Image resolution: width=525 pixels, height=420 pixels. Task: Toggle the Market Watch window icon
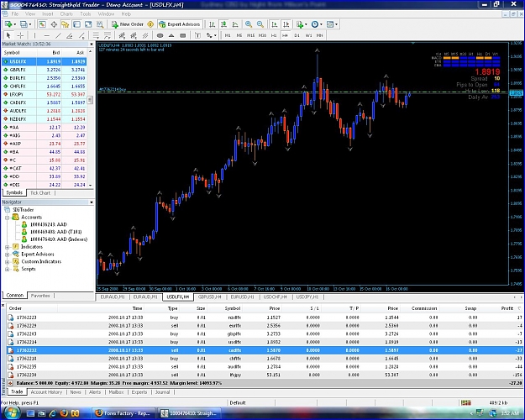click(42, 24)
